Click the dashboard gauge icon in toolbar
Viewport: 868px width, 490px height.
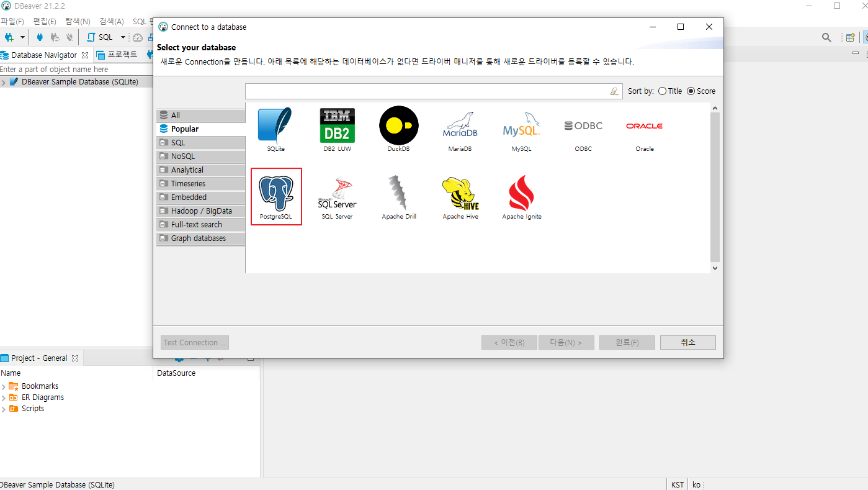point(138,37)
